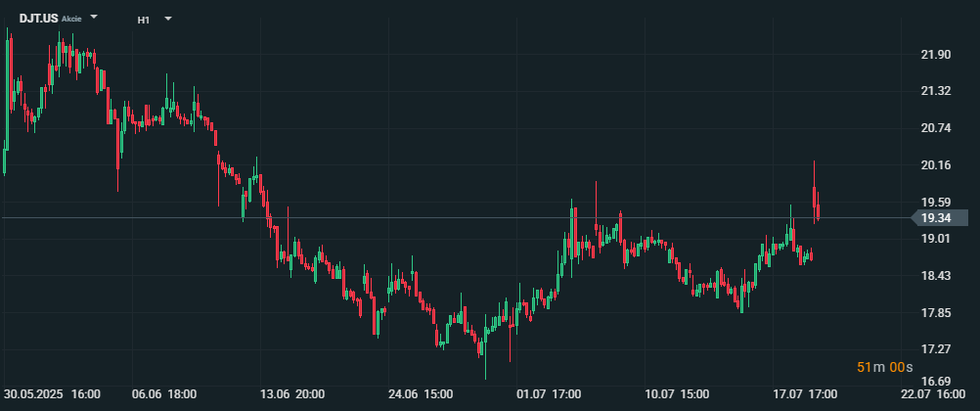Click the 06.06 18:00 time label
Image resolution: width=980 pixels, height=411 pixels.
[x=164, y=394]
